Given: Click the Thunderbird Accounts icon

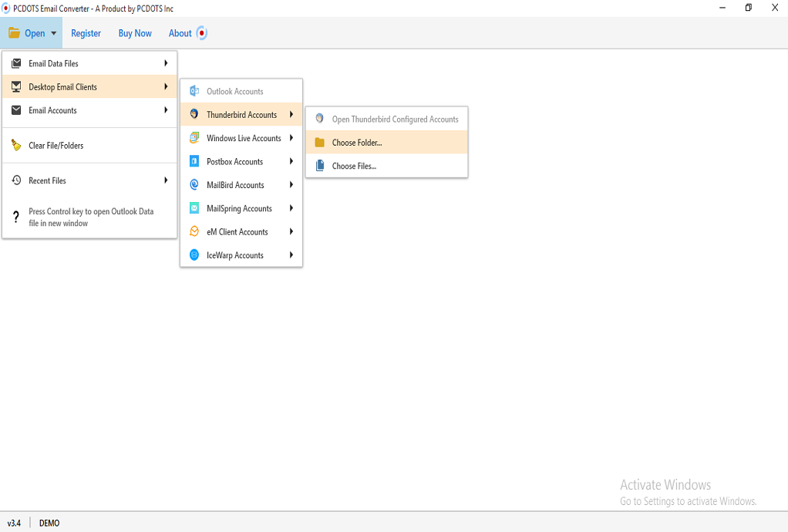Looking at the screenshot, I should coord(194,115).
